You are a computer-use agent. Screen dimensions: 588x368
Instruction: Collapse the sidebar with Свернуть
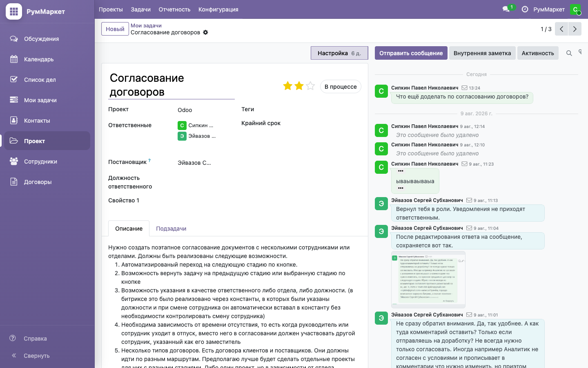click(47, 356)
